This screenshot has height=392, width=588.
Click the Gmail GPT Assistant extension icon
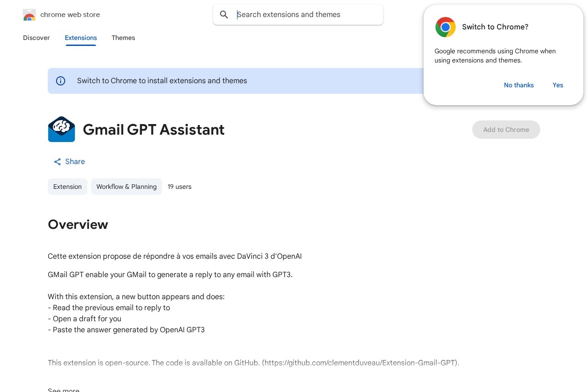click(62, 129)
